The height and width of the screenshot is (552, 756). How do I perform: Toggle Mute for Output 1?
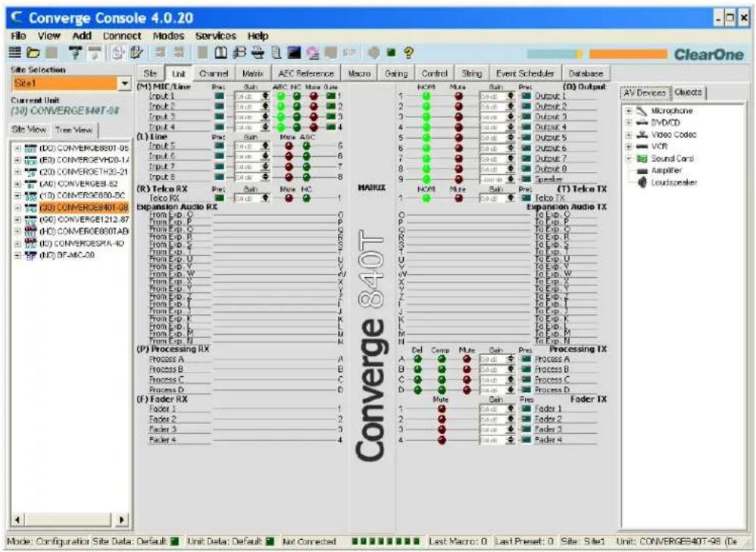(458, 96)
